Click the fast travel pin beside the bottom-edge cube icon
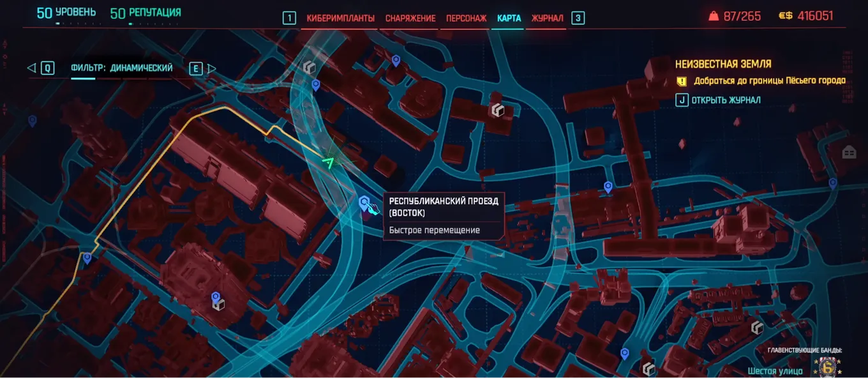 click(x=625, y=353)
